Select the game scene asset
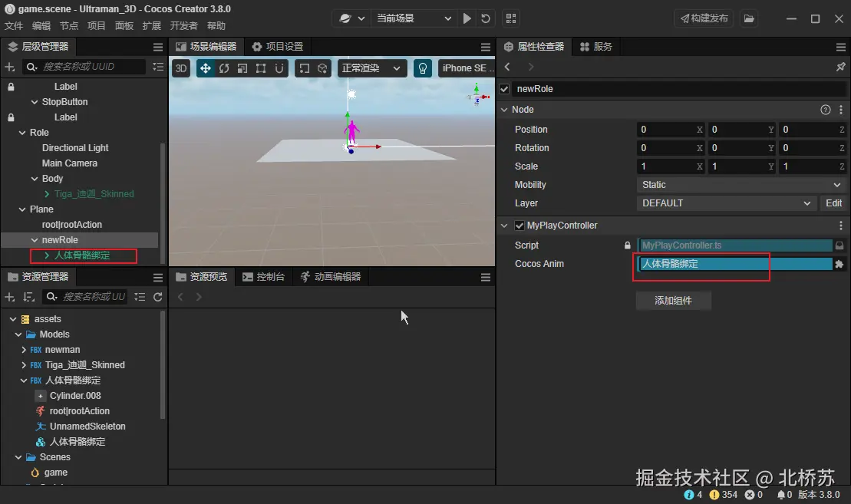Image resolution: width=851 pixels, height=504 pixels. [56, 473]
